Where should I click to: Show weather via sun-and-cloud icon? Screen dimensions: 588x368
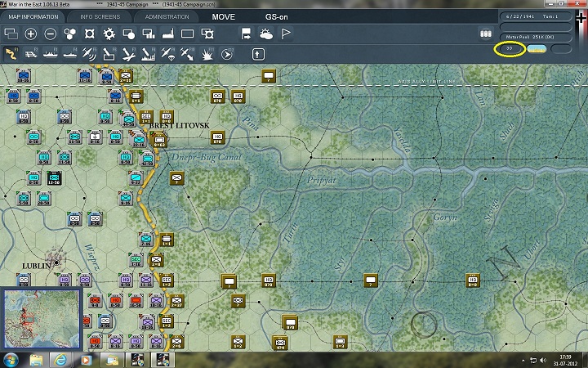pyautogui.click(x=266, y=34)
